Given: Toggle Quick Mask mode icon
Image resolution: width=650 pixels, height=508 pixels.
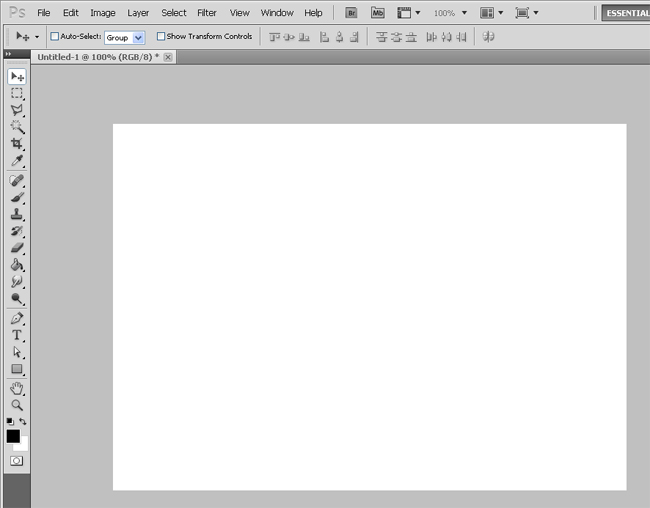Looking at the screenshot, I should (x=17, y=461).
